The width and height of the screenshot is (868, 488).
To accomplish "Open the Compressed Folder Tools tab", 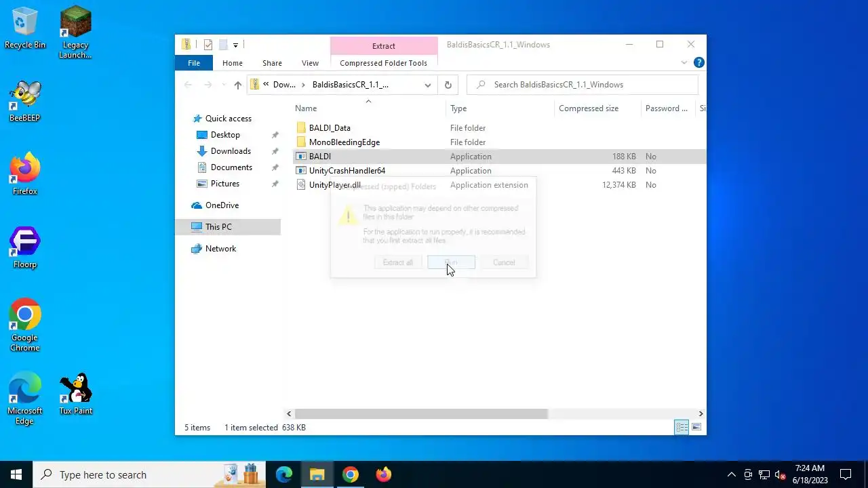I will click(x=383, y=63).
